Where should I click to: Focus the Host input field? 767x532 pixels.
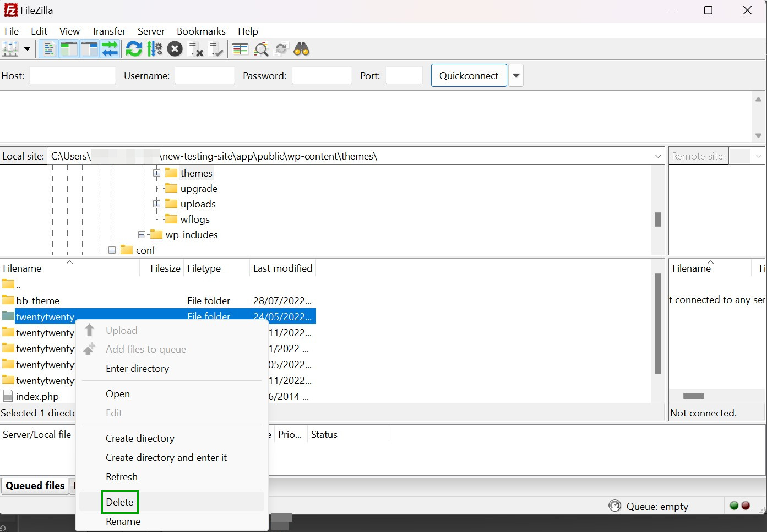(x=73, y=75)
